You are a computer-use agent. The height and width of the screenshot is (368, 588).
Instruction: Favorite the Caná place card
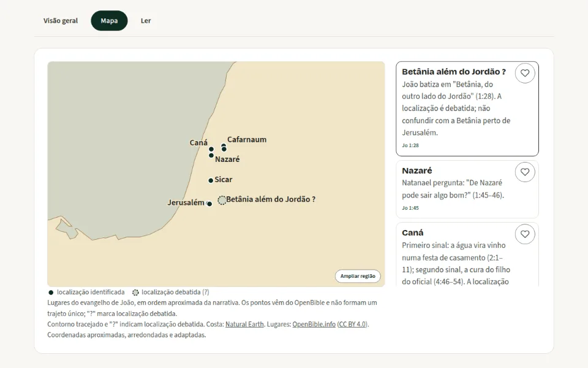pos(525,234)
